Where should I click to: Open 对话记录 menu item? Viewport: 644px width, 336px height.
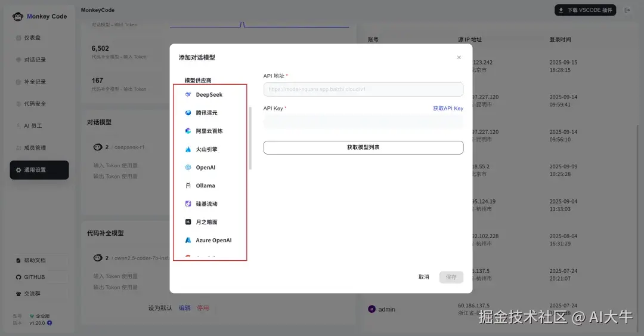tap(39, 60)
